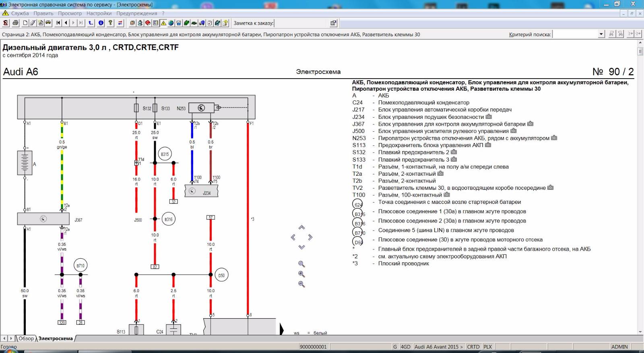
Task: Go to the next page arrow
Action: [74, 23]
